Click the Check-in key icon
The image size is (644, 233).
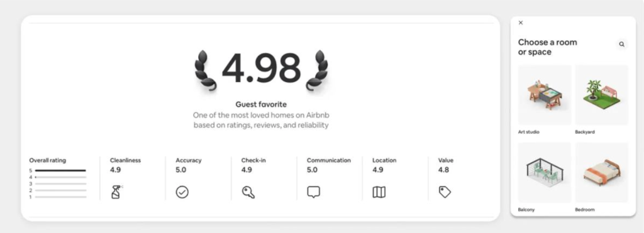tap(248, 192)
